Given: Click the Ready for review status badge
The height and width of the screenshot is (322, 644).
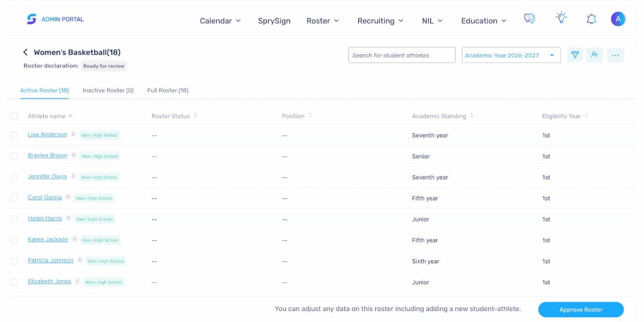Looking at the screenshot, I should pyautogui.click(x=104, y=66).
